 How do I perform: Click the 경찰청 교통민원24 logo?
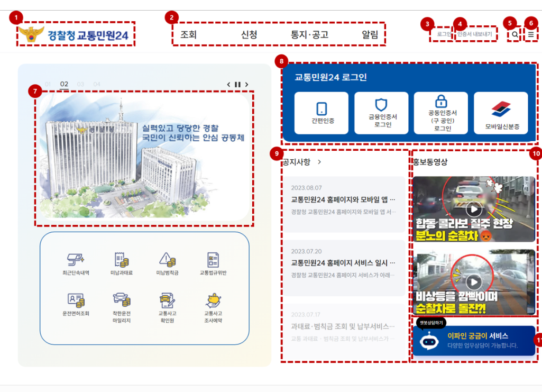click(x=74, y=34)
